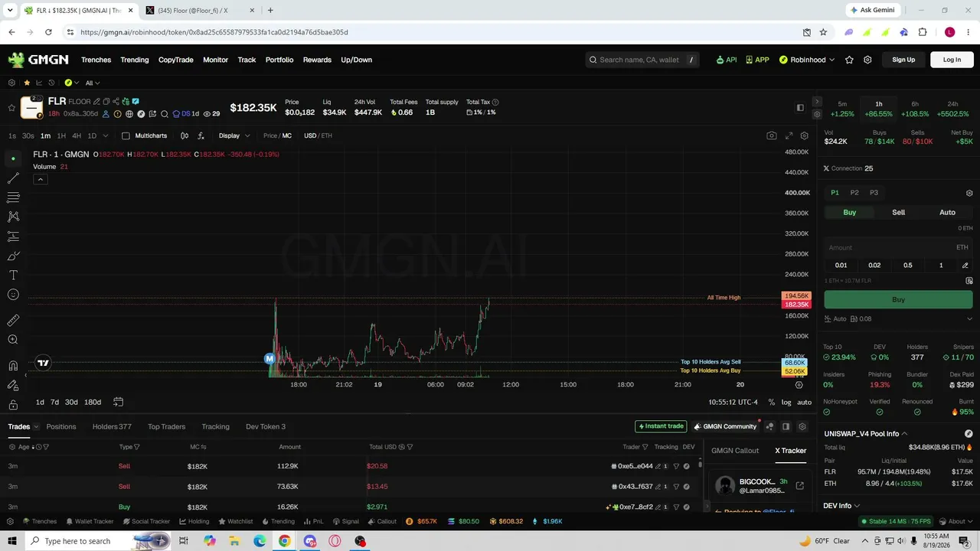Click the ETH Amount input field
The height and width of the screenshot is (551, 980).
coord(898,247)
